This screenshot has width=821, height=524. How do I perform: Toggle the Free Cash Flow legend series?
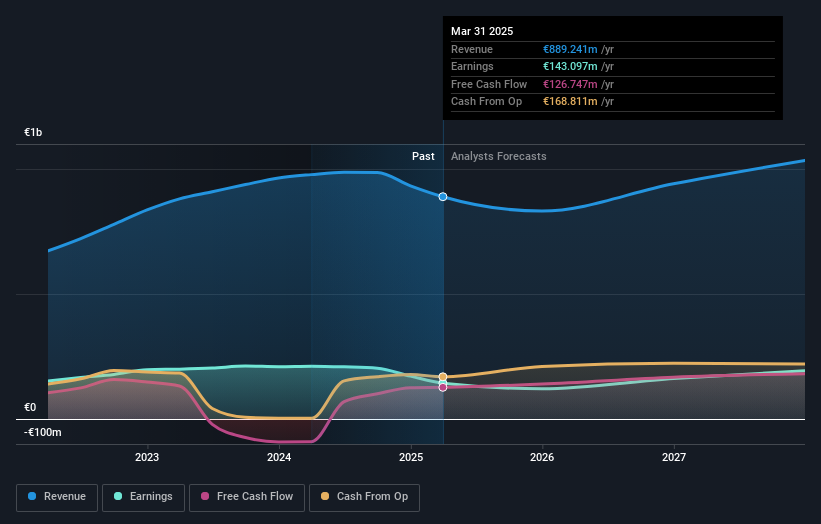click(x=247, y=497)
